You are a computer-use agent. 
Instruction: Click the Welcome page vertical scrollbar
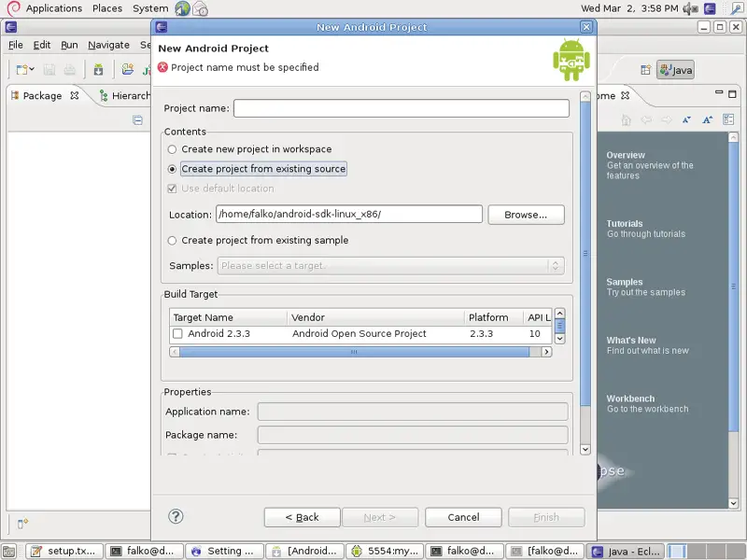pyautogui.click(x=733, y=286)
